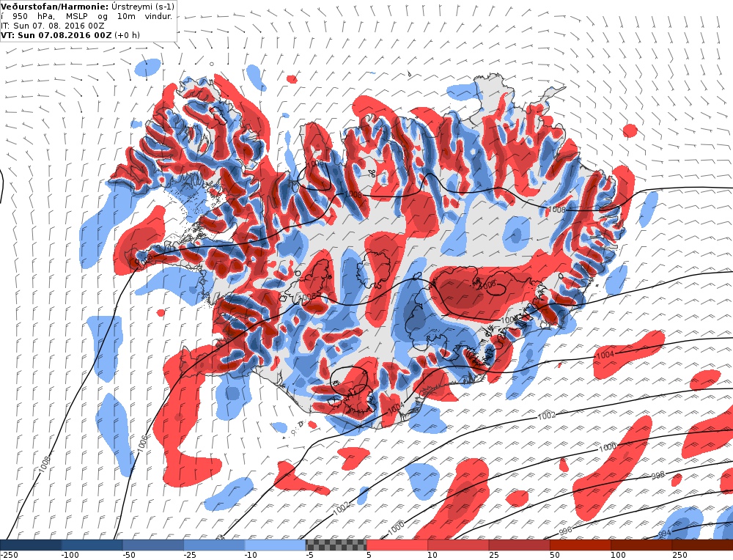Viewport: 733px width, 560px height.
Task: Click the "-250" legend value
Action: [x=9, y=556]
